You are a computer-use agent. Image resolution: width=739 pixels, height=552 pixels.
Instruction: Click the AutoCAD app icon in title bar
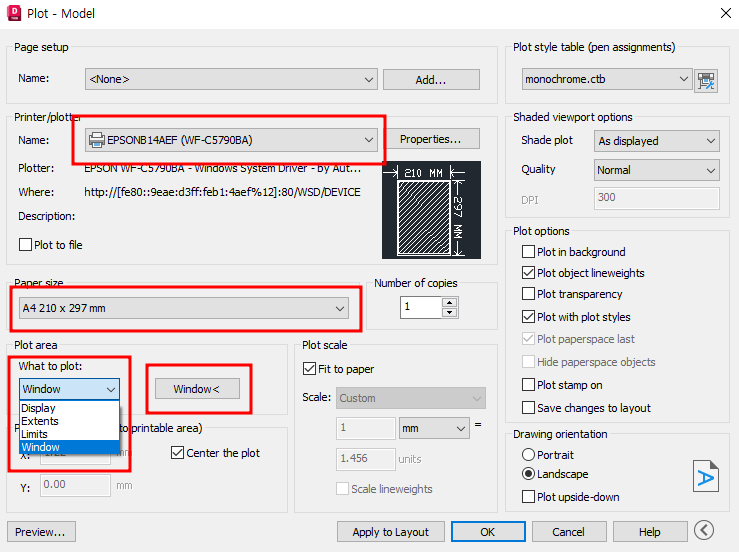click(x=14, y=13)
